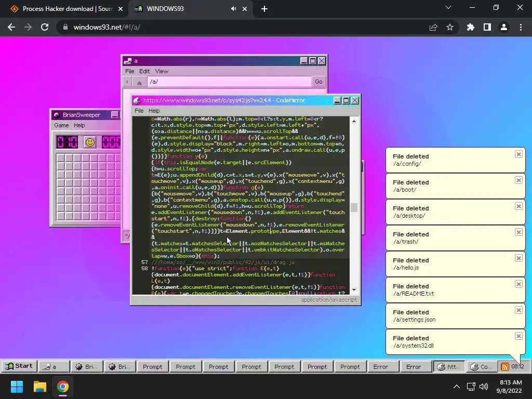Screen dimensions: 532x399
Task: Click the application/javascript status text
Action: coord(329,300)
